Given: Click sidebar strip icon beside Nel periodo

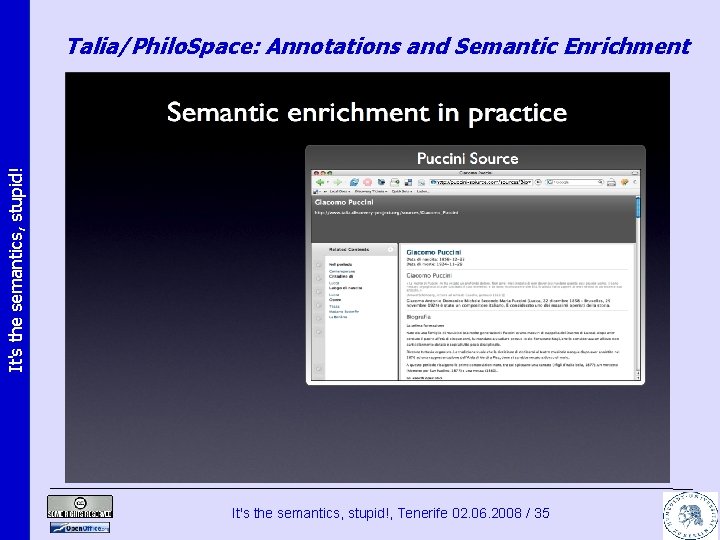Looking at the screenshot, I should click(x=318, y=265).
